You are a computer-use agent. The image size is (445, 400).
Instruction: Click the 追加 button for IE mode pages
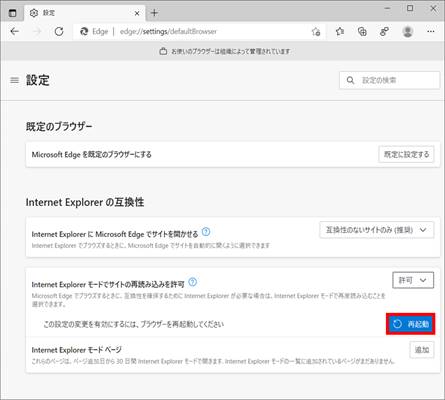click(x=422, y=350)
